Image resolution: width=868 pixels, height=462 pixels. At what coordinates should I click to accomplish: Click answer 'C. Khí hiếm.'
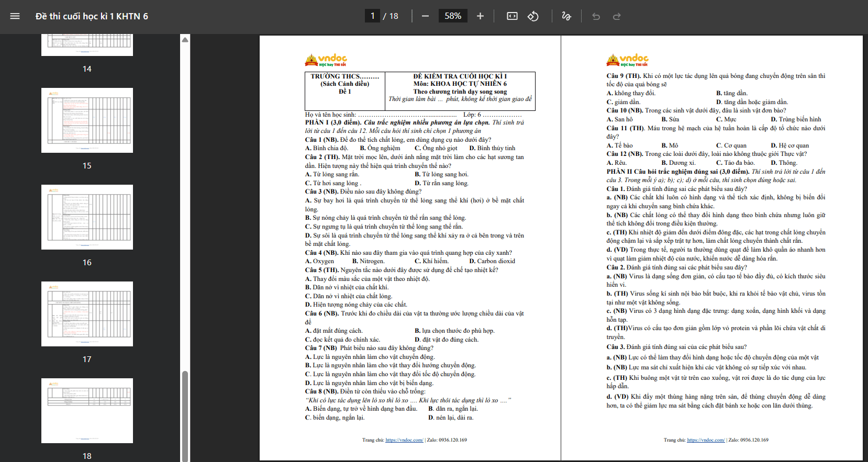click(x=432, y=261)
